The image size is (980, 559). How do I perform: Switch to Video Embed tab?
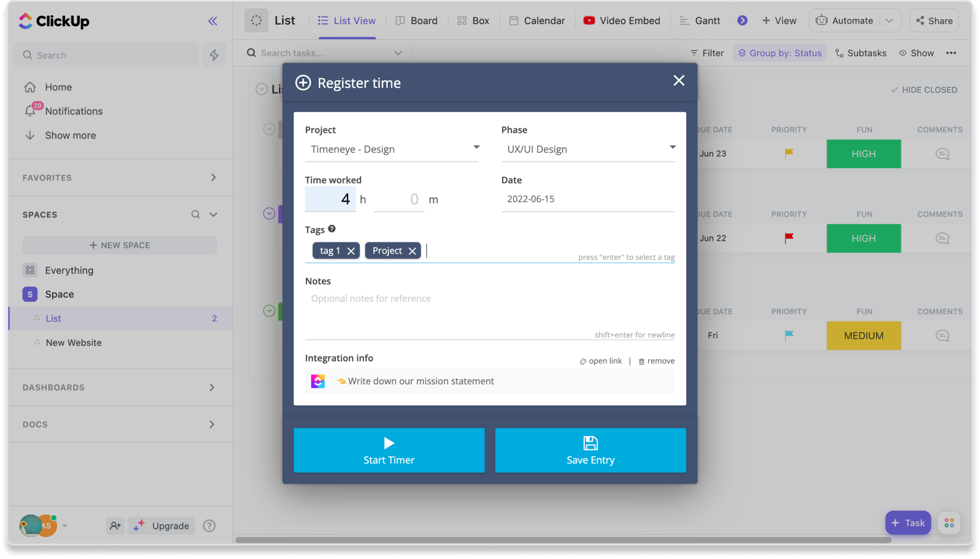622,20
